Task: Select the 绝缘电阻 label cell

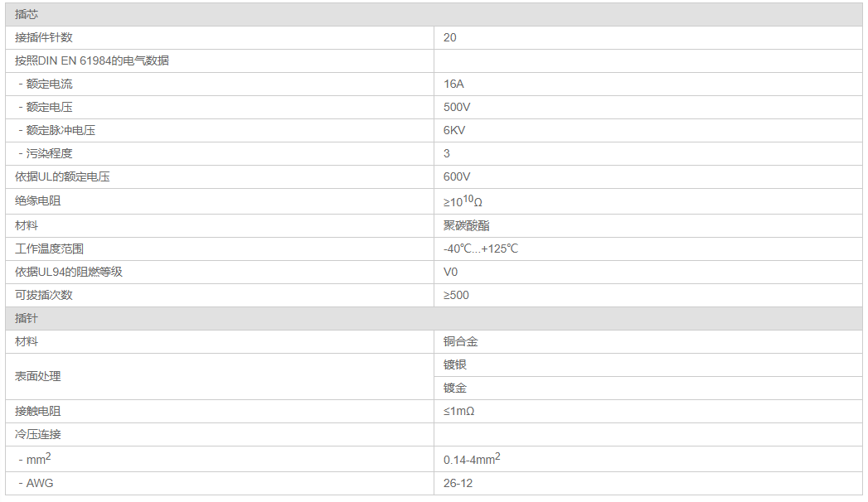Action: tap(37, 200)
